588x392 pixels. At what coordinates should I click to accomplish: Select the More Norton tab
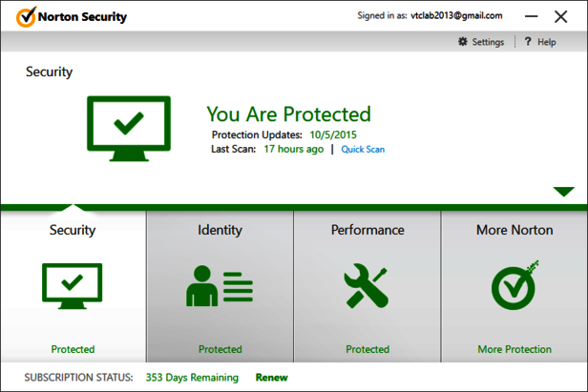514,230
